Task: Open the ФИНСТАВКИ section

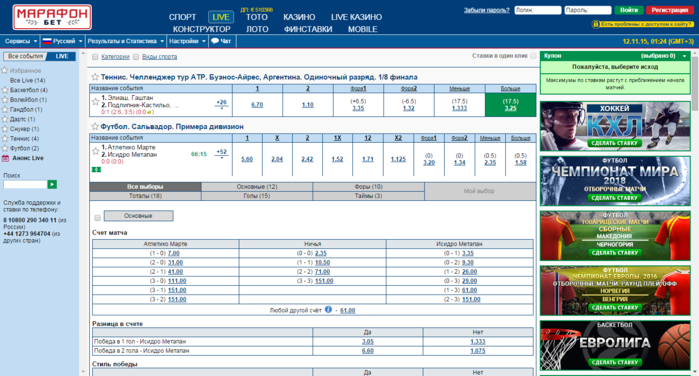Action: (308, 29)
